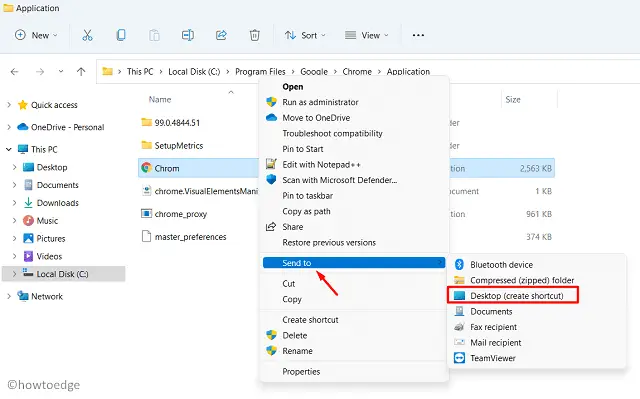Open the recent locations chevron
Image resolution: width=640 pixels, height=399 pixels.
[61, 72]
